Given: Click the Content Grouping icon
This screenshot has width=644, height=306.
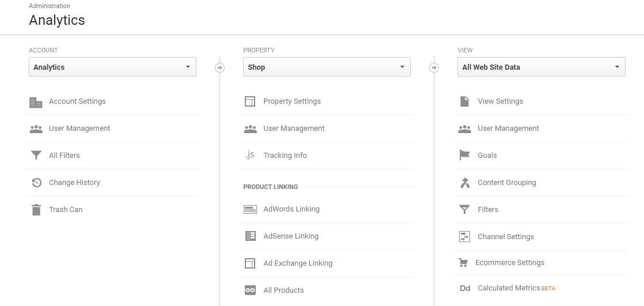Looking at the screenshot, I should click(x=464, y=182).
